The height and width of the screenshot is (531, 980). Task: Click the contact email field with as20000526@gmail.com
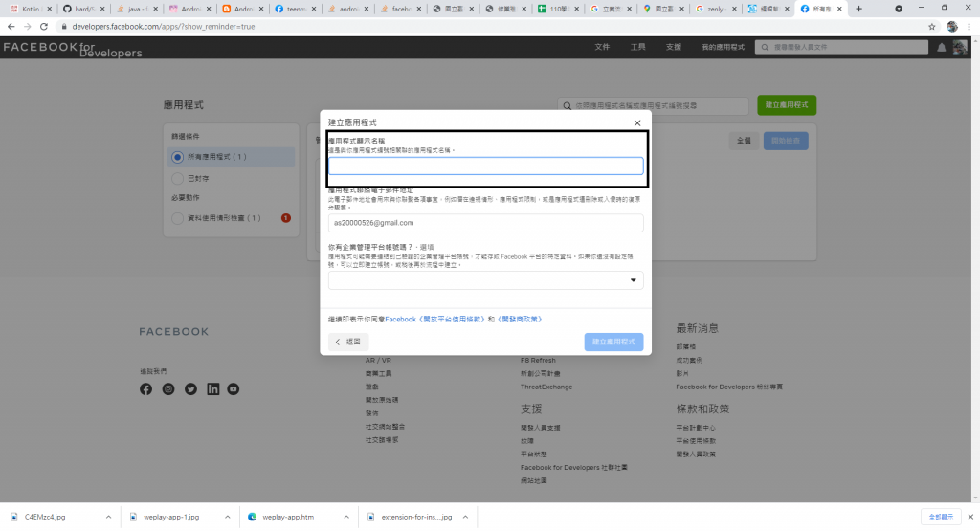pyautogui.click(x=485, y=223)
